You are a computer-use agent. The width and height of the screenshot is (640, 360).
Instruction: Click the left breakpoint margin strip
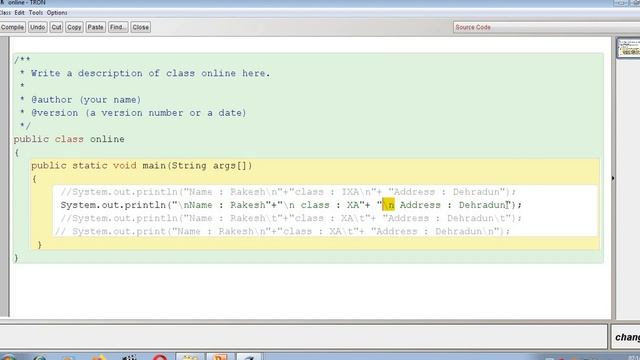pos(4,177)
